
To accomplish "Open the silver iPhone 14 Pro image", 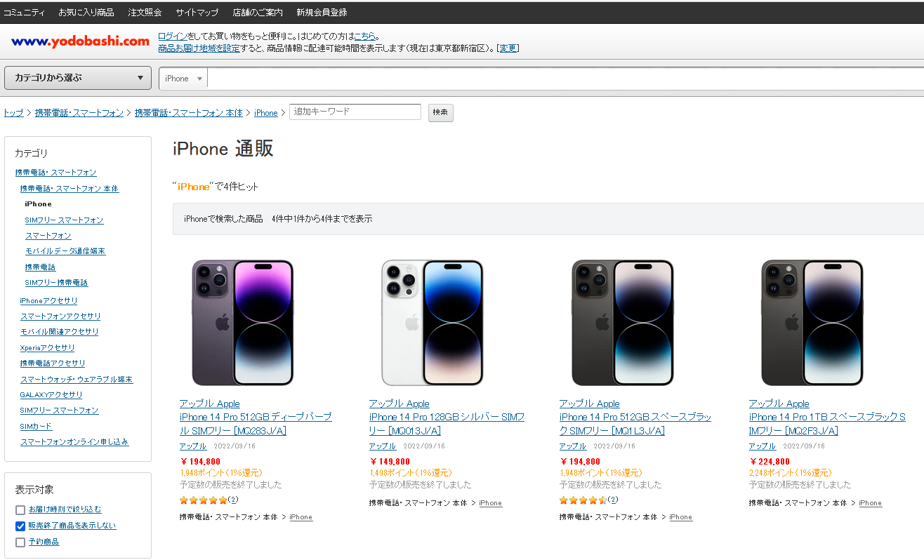I will [433, 322].
